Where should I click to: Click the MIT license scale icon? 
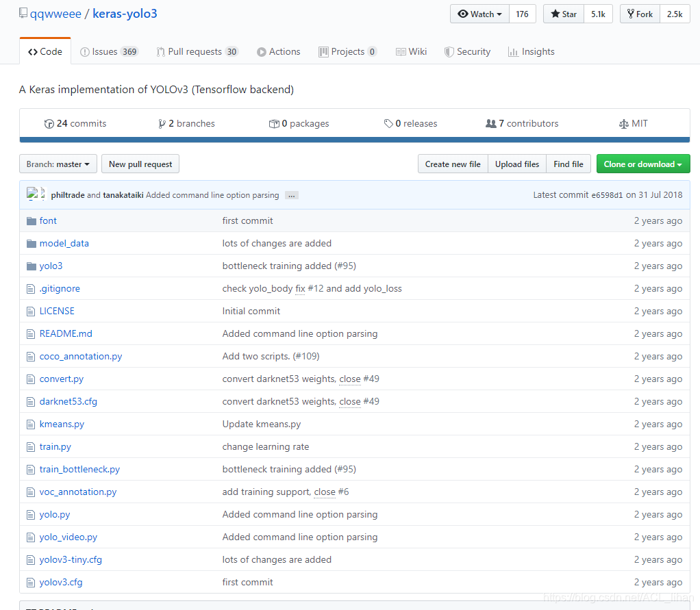coord(624,124)
